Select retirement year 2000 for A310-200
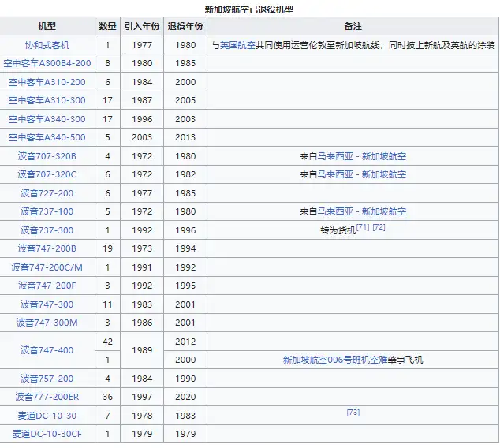Viewport: 500px width, 448px height. coord(185,82)
